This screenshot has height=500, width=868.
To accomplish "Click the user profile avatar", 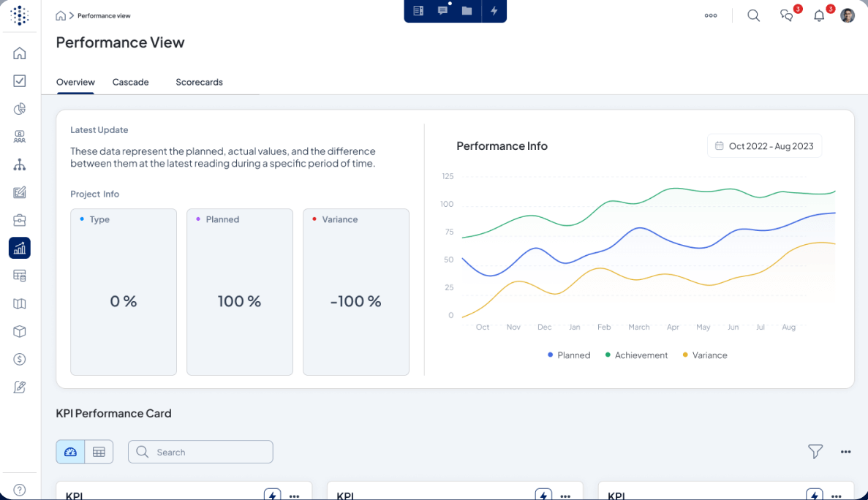I will tap(848, 15).
